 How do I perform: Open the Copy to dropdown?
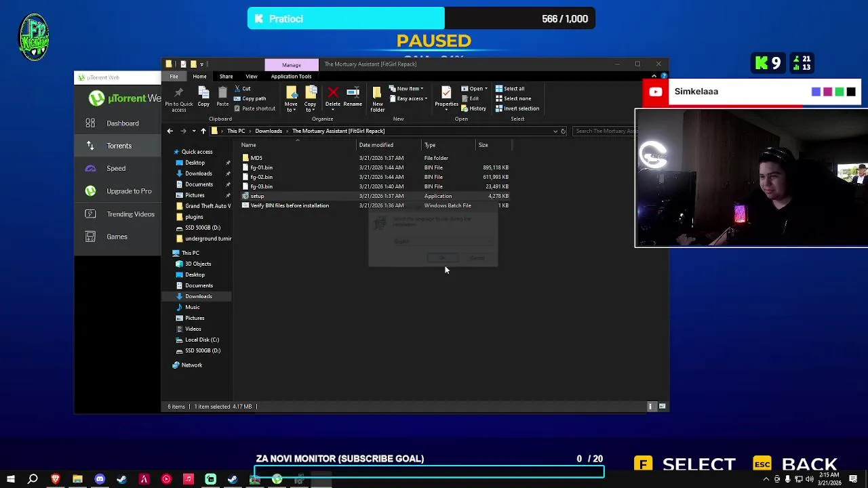[x=311, y=99]
